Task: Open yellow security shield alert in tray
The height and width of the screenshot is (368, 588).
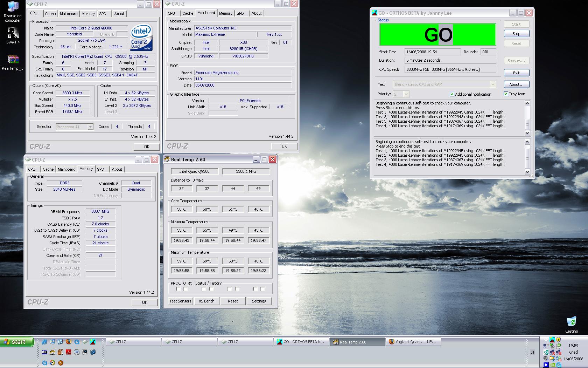Action: [558, 340]
